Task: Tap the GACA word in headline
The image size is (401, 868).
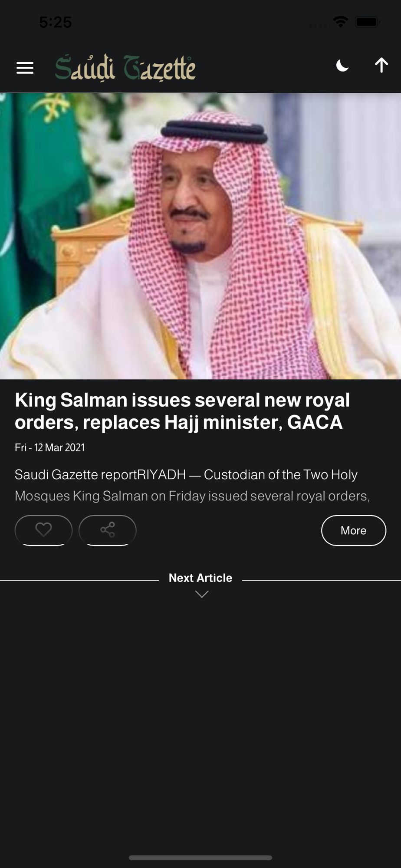Action: tap(315, 422)
